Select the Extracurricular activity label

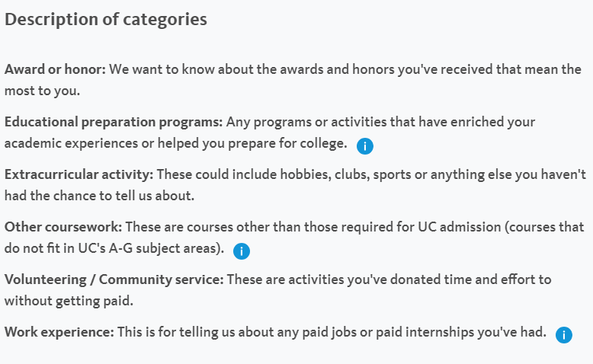[x=79, y=174]
